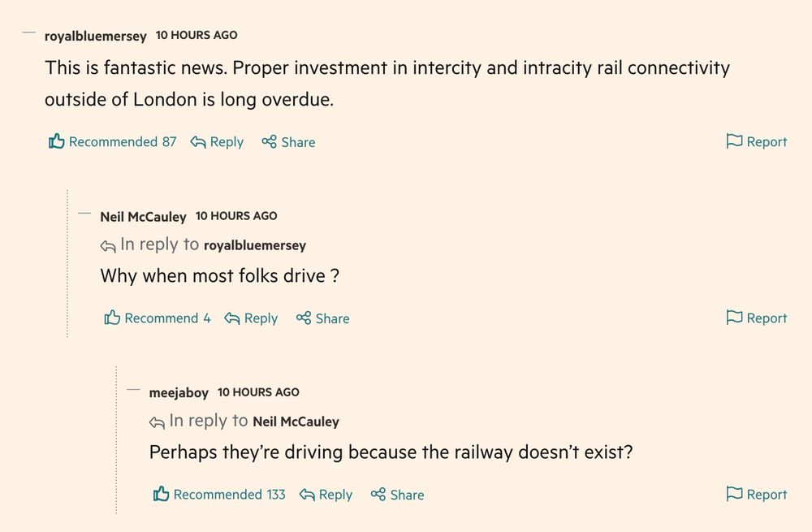Viewport: 812px width, 532px height.
Task: Collapse Neil McCauley's comment with the dash
Action: 84,214
